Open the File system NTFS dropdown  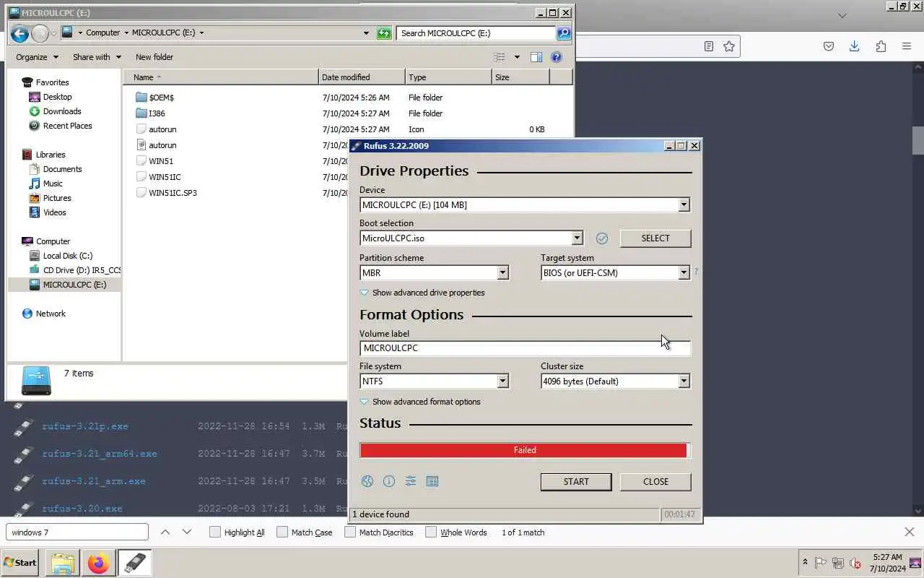(x=503, y=381)
